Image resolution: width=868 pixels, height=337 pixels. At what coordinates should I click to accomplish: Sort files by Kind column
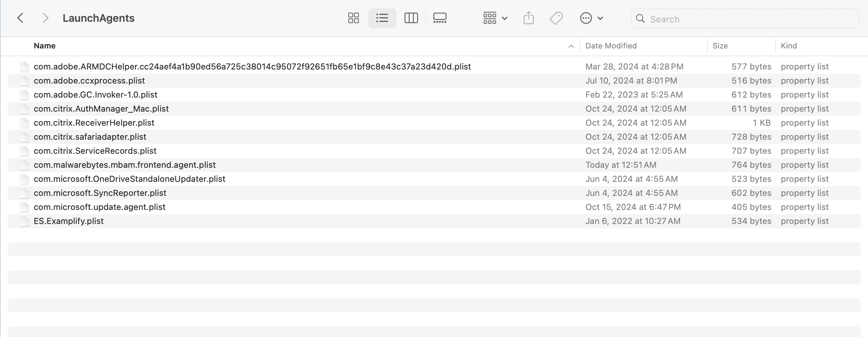pyautogui.click(x=789, y=46)
